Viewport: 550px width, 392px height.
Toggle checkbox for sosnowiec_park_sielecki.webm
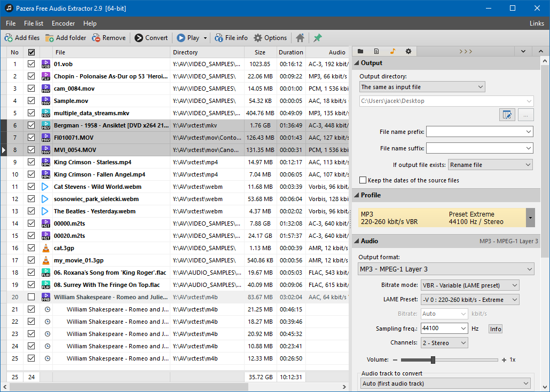[x=31, y=199]
